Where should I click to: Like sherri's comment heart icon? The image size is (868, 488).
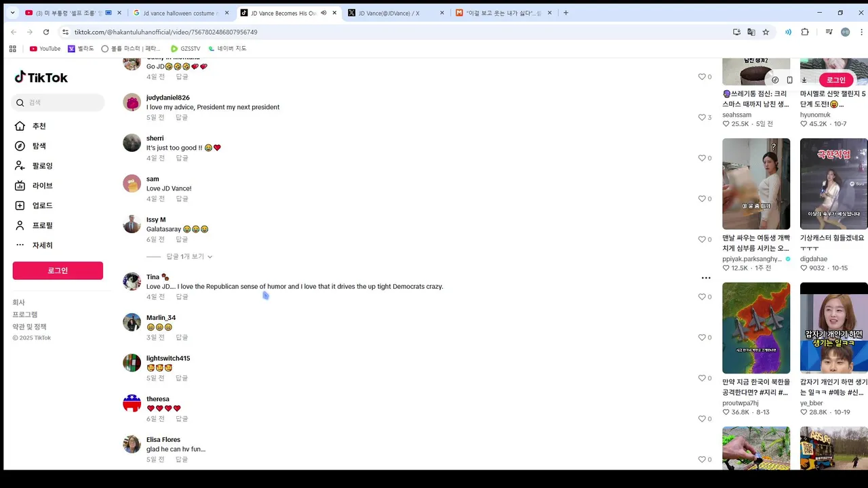702,158
